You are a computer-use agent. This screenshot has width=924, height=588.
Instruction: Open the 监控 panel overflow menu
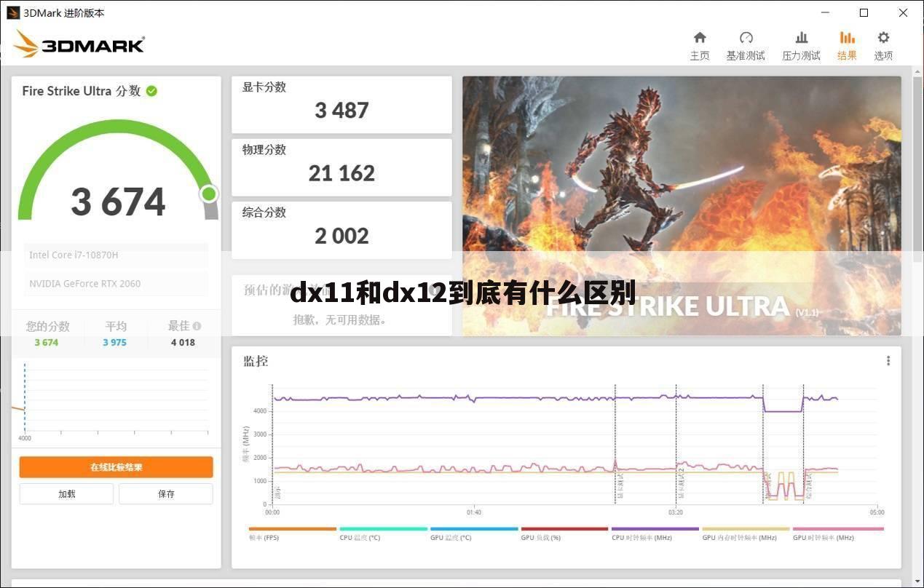[888, 360]
